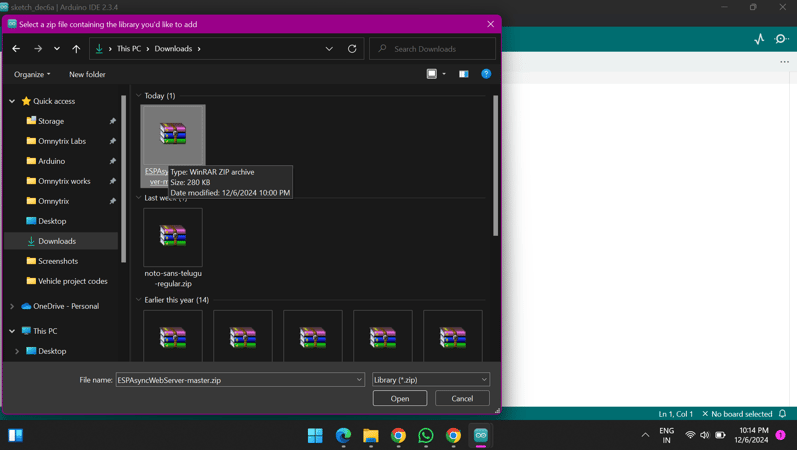Switch to Arduino IDE taskbar icon
This screenshot has height=450, width=797.
[480, 435]
